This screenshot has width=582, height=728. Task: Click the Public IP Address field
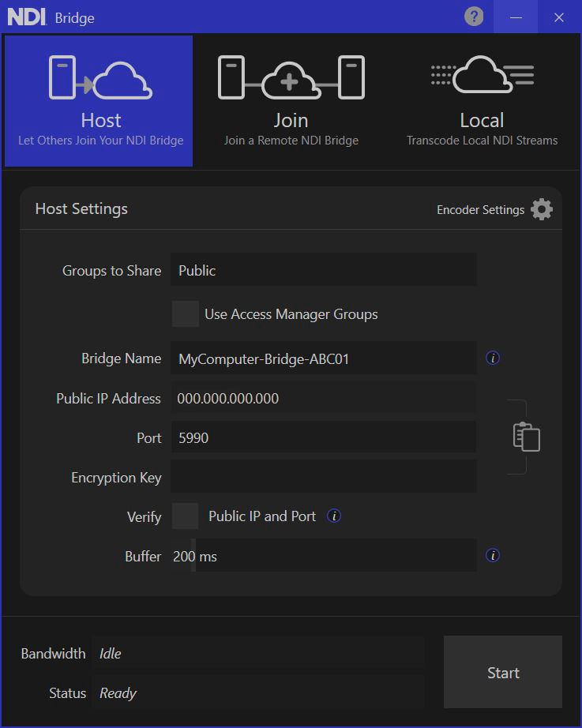pyautogui.click(x=324, y=398)
